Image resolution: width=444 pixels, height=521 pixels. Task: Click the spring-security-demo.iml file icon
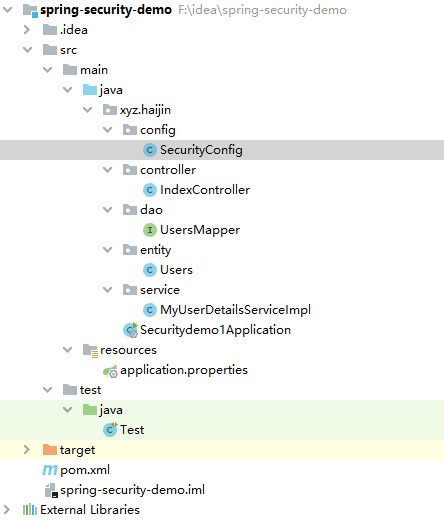(x=51, y=490)
